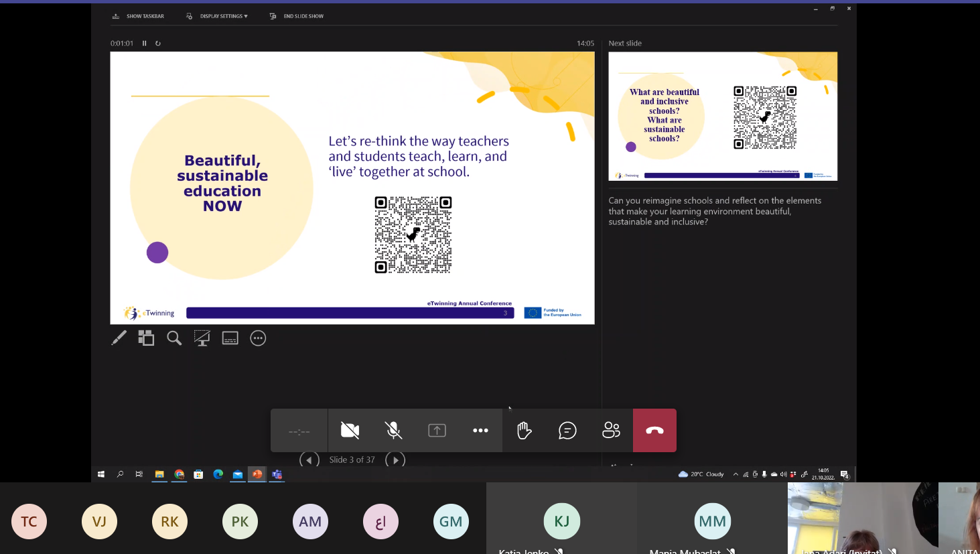Open Microsoft Store from the taskbar
Viewport: 980px width, 554px height.
pos(198,474)
